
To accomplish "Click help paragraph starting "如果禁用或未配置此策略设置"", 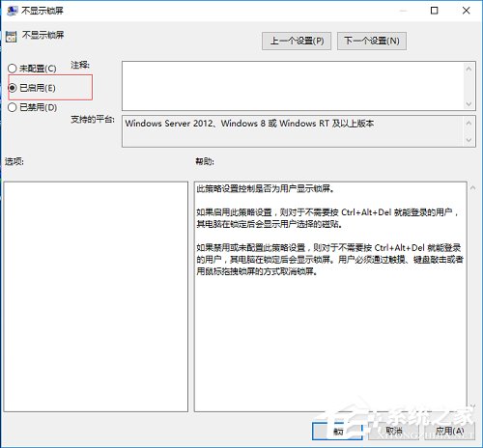I will pos(329,260).
